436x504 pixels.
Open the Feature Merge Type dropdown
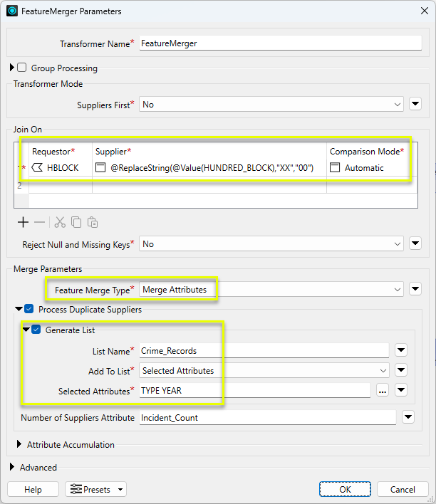tap(271, 290)
